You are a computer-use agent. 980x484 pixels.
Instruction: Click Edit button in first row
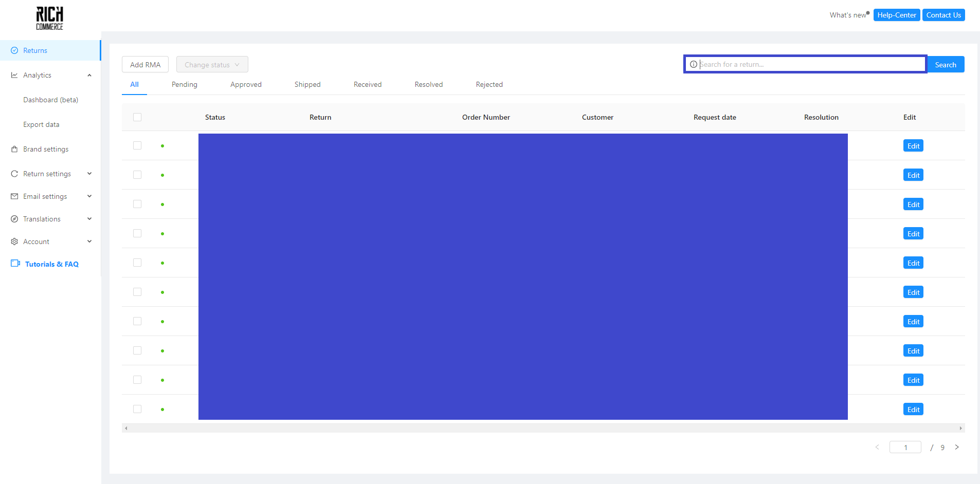913,145
